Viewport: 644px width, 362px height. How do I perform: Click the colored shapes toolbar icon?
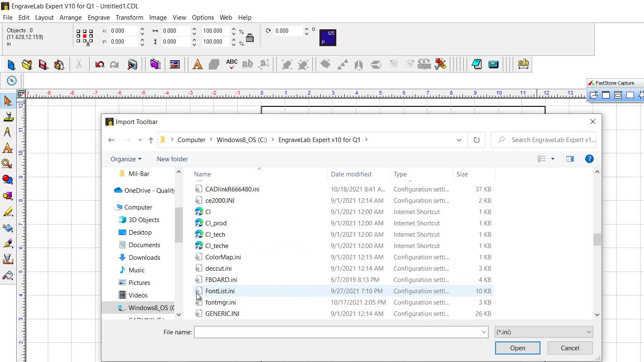coord(440,64)
